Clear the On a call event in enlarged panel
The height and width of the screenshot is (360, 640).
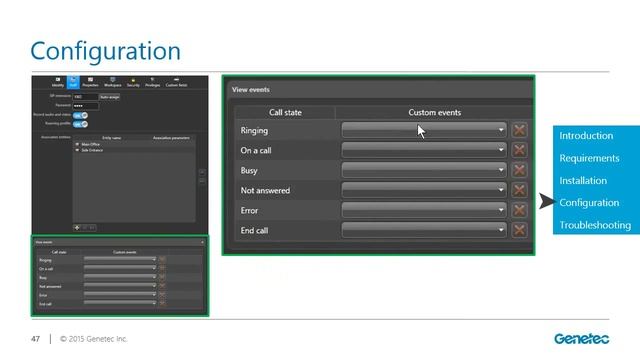pyautogui.click(x=519, y=150)
